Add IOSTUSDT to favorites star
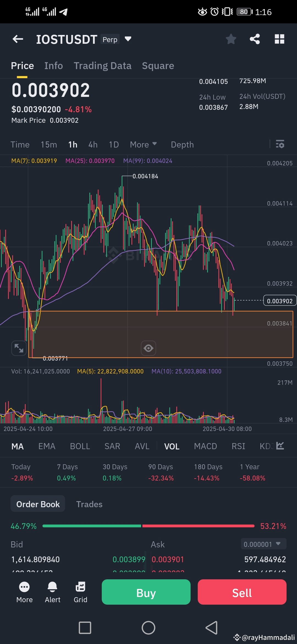 coord(231,39)
